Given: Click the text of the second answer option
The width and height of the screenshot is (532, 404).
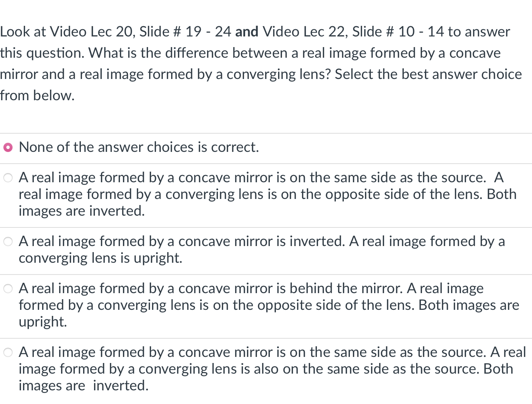Looking at the screenshot, I should click(266, 194).
